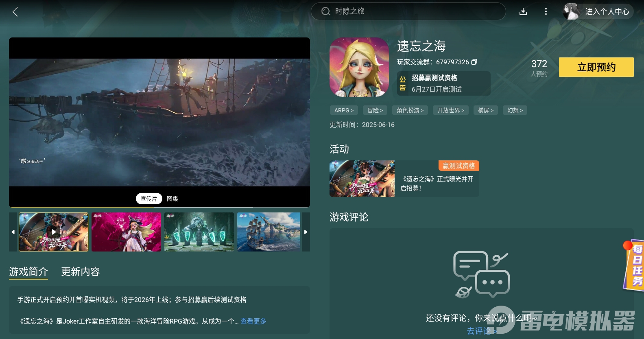
Task: Open the 开放世界 tag
Action: coord(451,110)
